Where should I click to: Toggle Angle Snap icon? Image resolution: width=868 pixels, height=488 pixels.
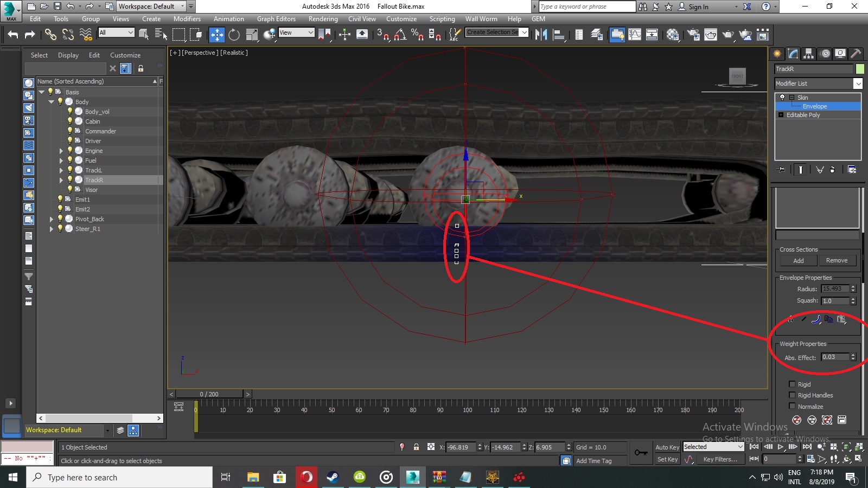(400, 35)
